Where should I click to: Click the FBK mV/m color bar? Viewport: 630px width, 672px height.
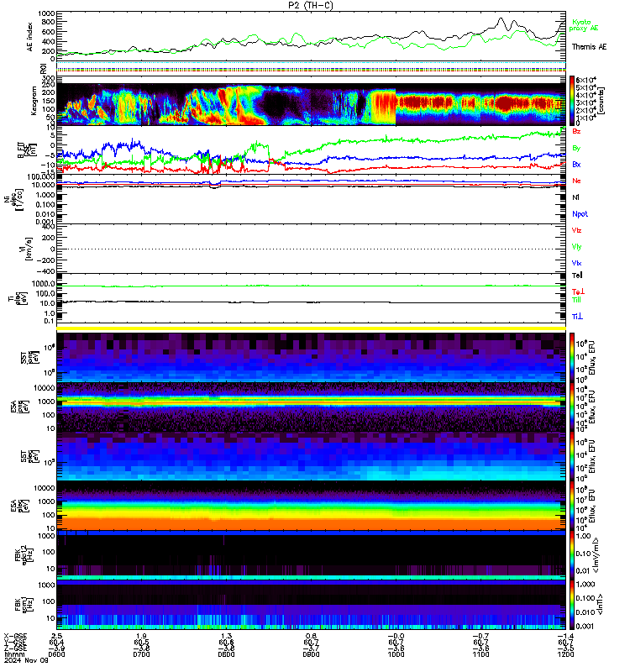(x=572, y=555)
